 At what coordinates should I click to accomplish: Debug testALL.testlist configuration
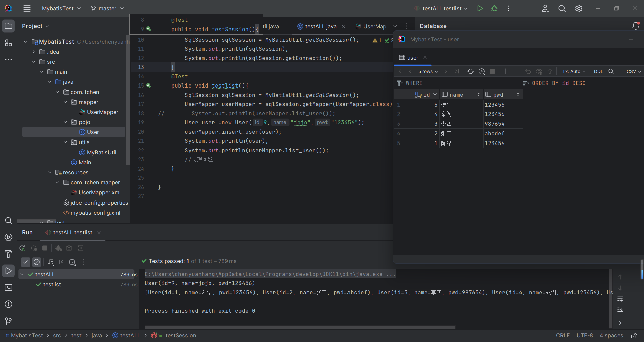click(494, 8)
